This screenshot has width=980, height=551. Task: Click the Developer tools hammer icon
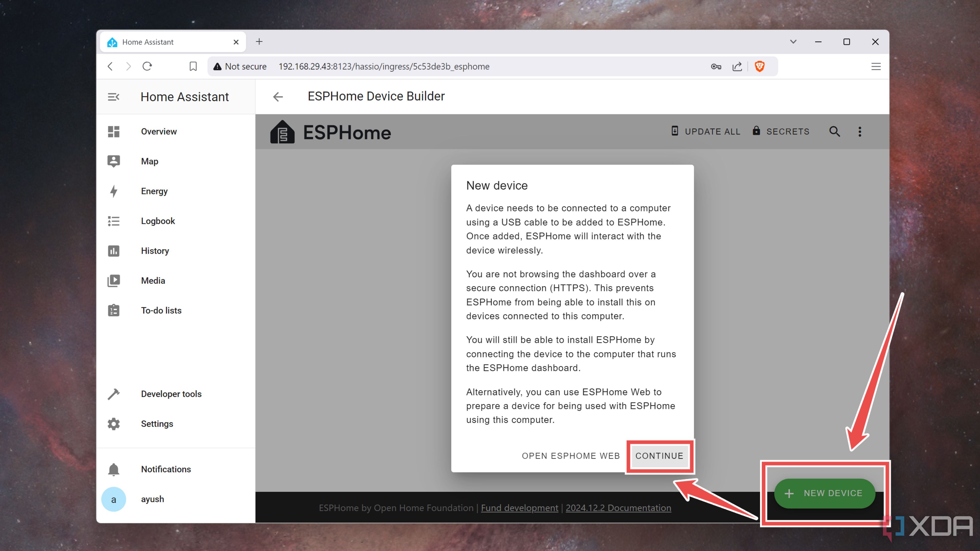coord(113,394)
